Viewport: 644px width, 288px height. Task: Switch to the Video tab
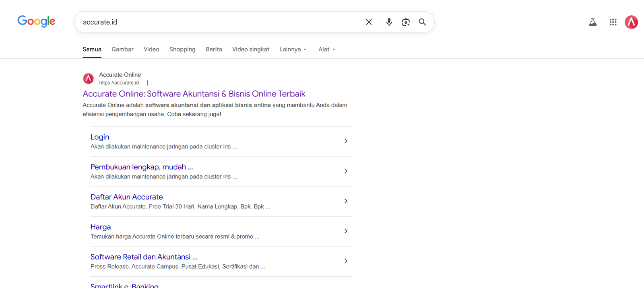tap(151, 49)
